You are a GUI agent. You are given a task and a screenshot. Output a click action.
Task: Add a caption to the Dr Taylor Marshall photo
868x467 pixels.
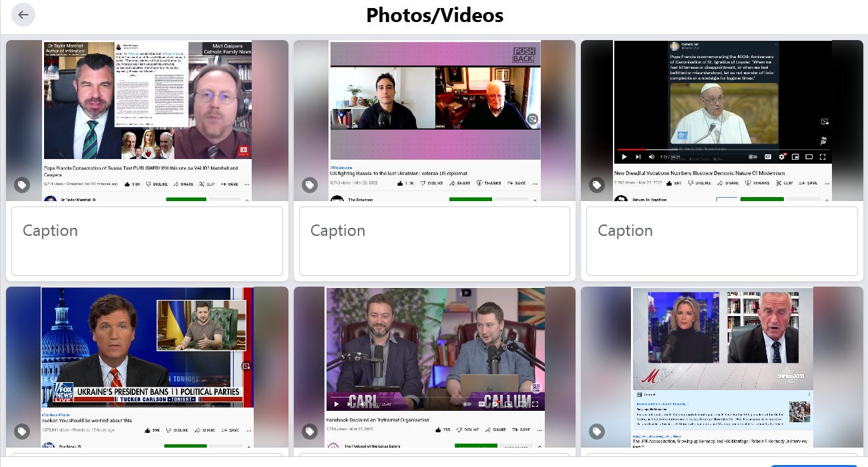(147, 241)
